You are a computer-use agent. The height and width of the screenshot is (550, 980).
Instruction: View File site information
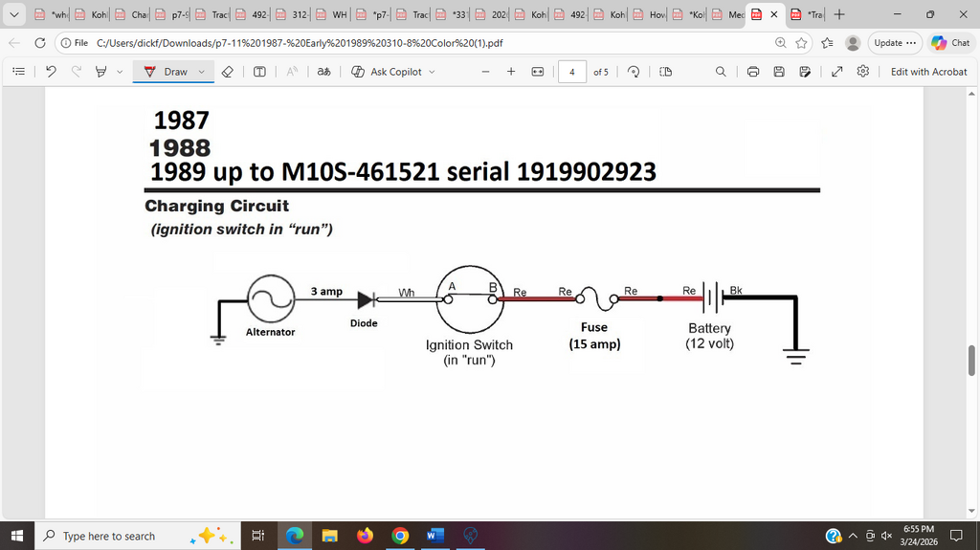click(75, 43)
